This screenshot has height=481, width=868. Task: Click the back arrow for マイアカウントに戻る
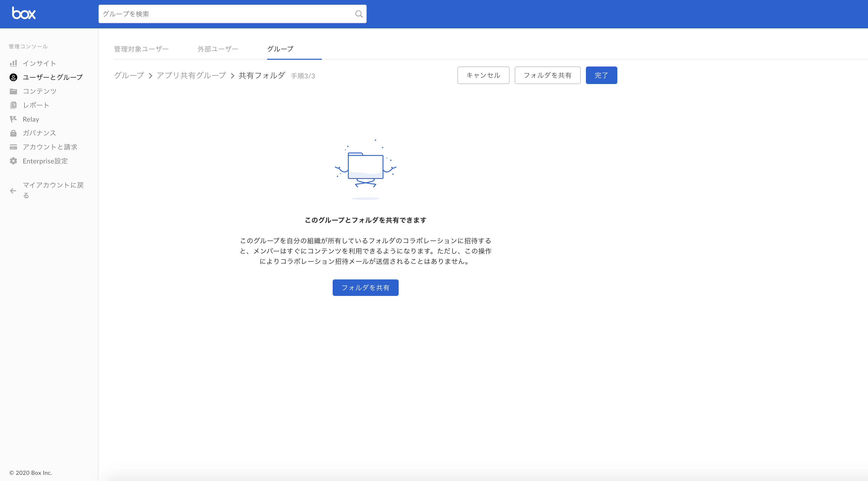[x=13, y=191]
